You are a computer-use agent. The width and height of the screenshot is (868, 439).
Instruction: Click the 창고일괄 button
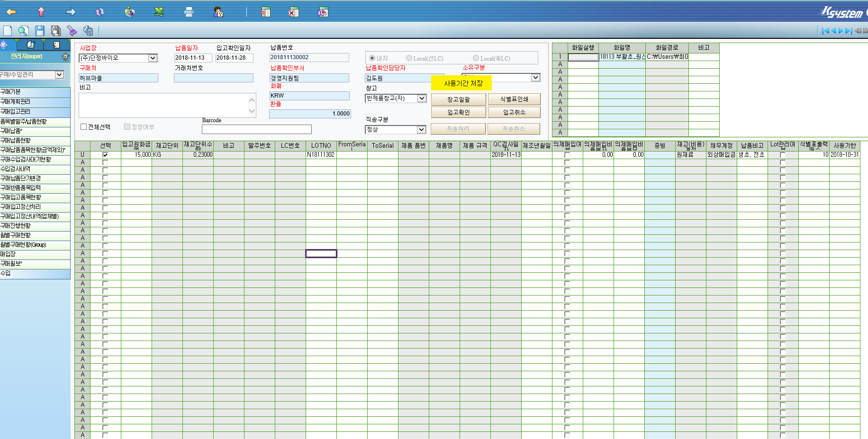[459, 99]
